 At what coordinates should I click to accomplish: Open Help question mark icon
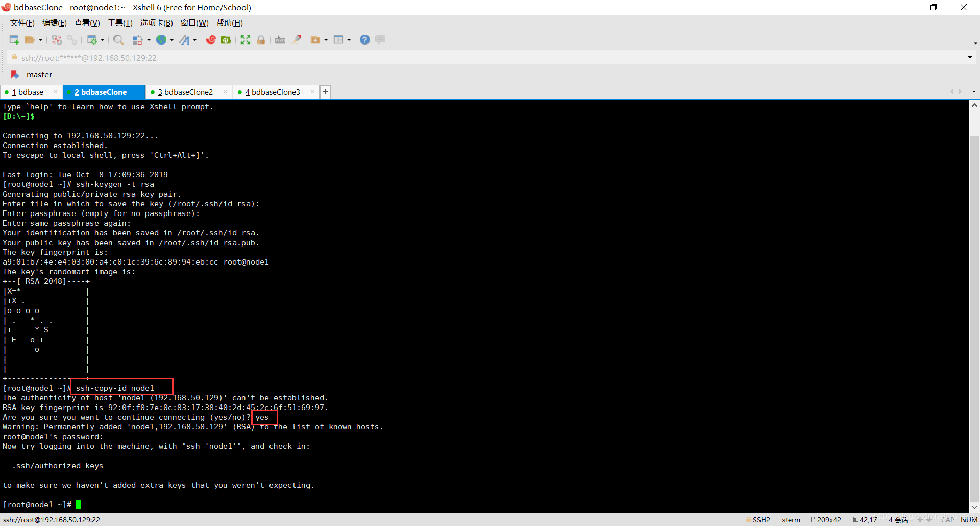tap(365, 40)
